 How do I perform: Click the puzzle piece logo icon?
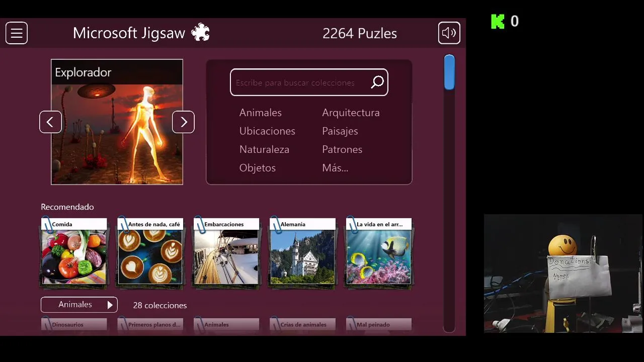200,33
